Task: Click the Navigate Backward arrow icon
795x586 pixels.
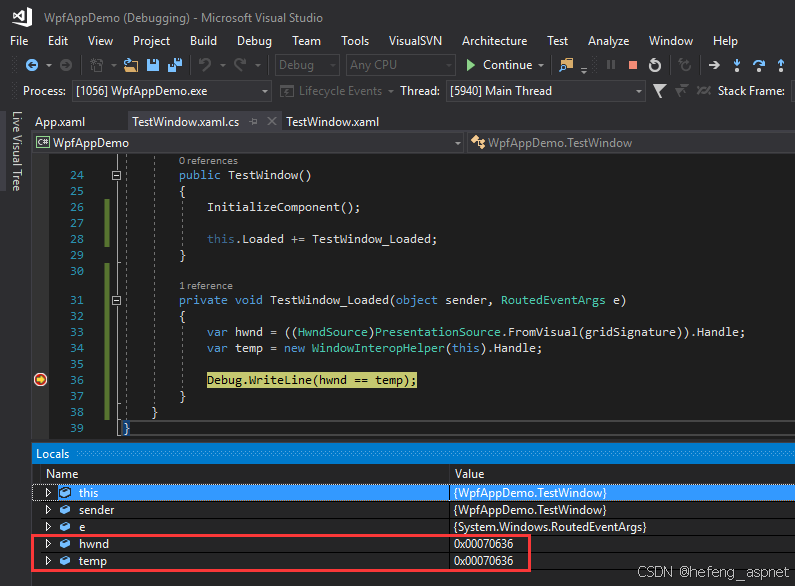Action: [32, 65]
